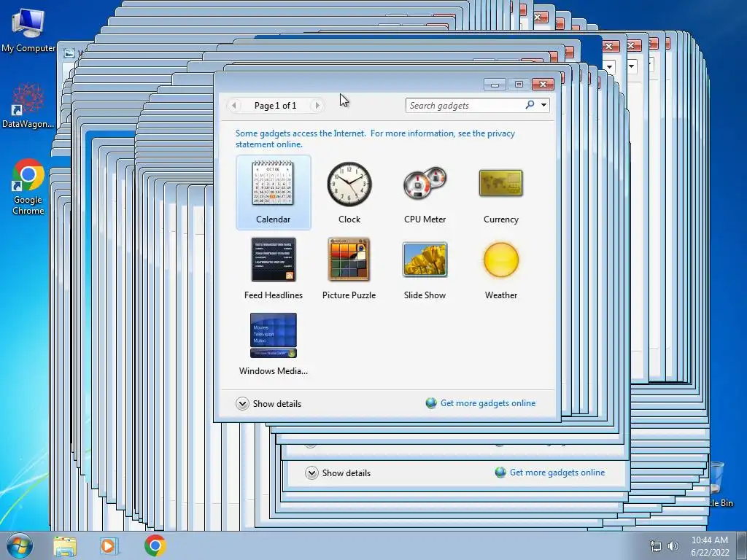
Task: Pick the Weather gadget
Action: (500, 268)
